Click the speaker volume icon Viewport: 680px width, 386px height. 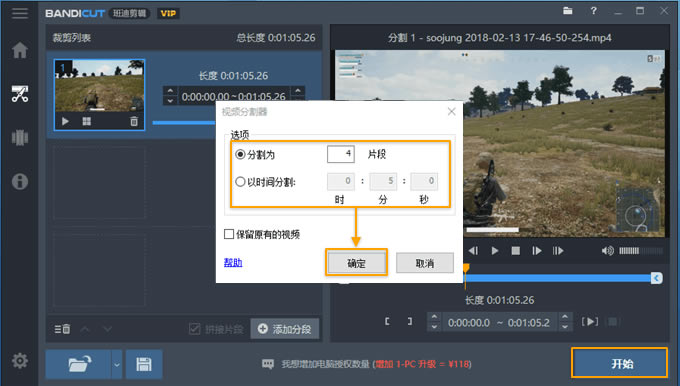click(x=608, y=251)
